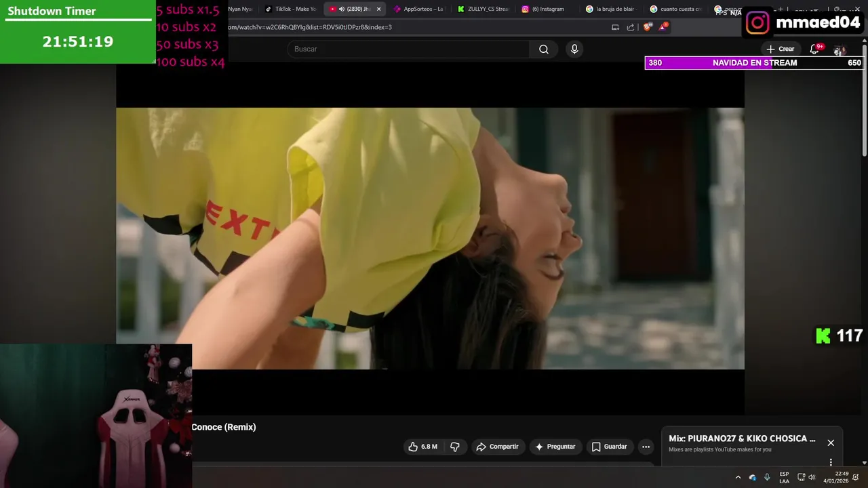Open the taskbar clock and date
The width and height of the screenshot is (868, 488).
click(835, 477)
